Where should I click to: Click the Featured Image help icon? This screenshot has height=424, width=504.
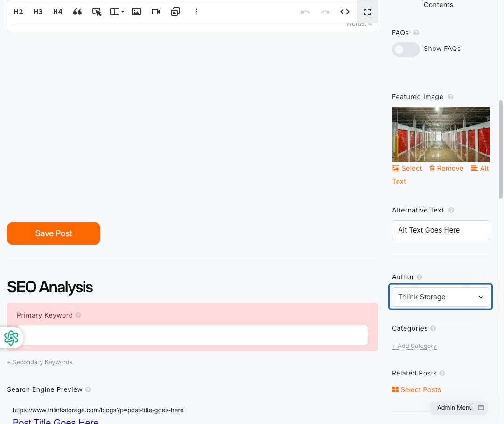(451, 97)
